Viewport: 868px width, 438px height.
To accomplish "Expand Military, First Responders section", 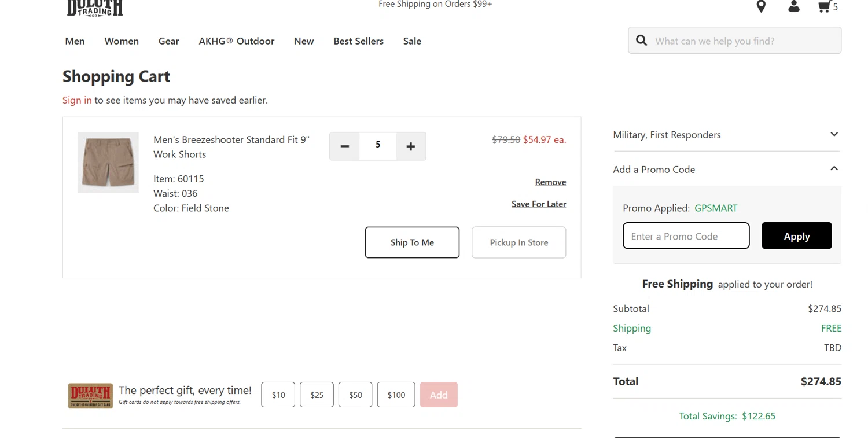I will [x=727, y=135].
